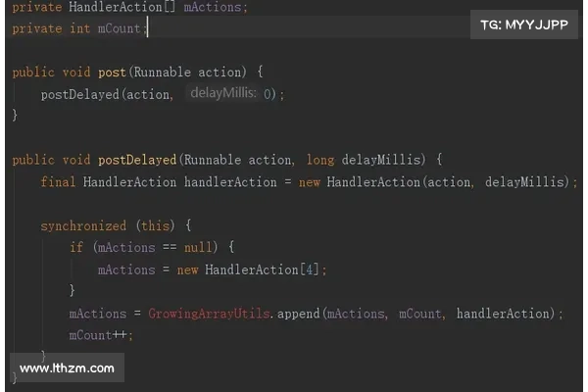Click 'handlerAction' argument in the append call
588x392 pixels.
(503, 314)
